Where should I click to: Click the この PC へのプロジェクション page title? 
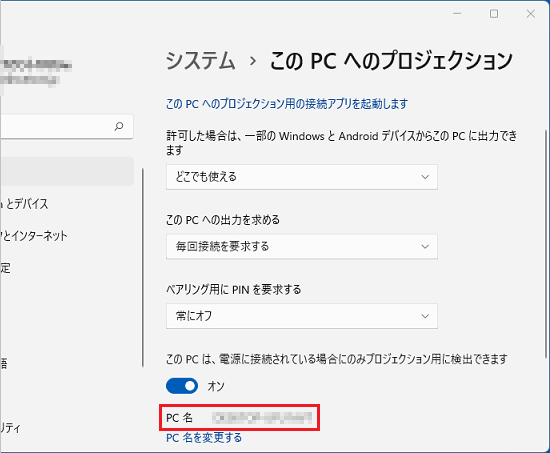pos(391,61)
